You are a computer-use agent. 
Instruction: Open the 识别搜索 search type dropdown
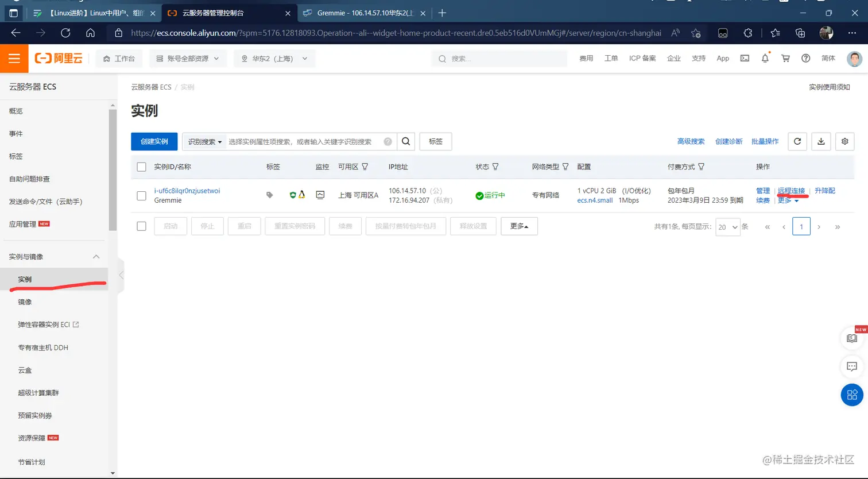point(204,141)
